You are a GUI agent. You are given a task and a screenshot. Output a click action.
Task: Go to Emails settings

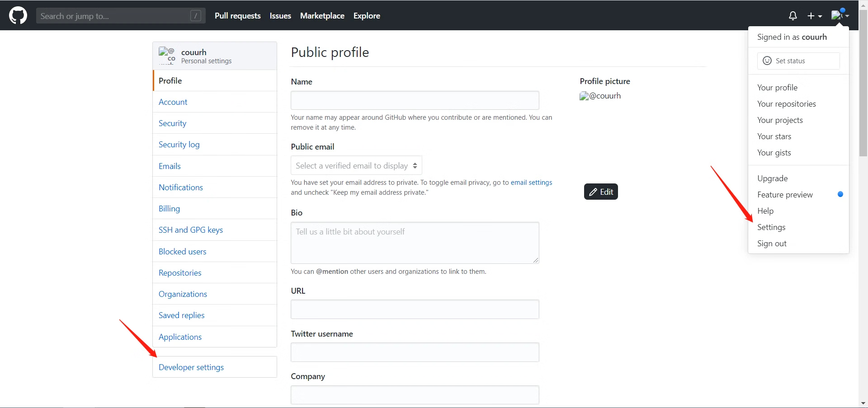coord(215,166)
